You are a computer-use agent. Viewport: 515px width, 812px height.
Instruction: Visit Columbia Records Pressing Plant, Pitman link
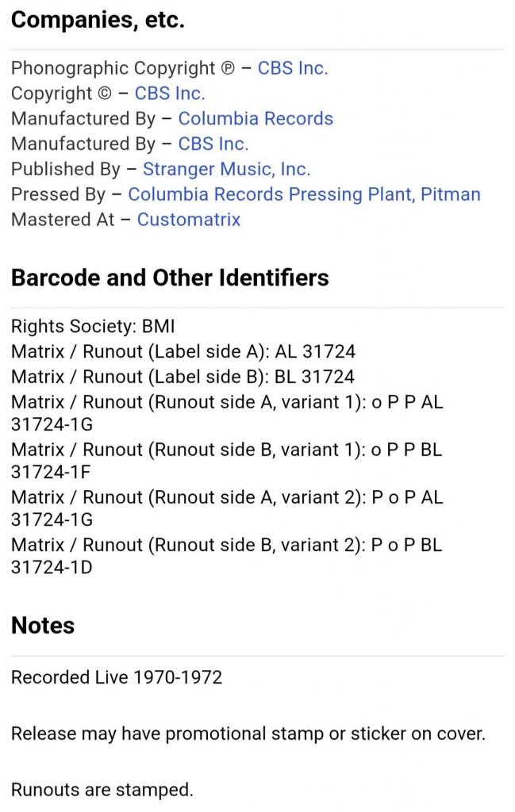[304, 194]
